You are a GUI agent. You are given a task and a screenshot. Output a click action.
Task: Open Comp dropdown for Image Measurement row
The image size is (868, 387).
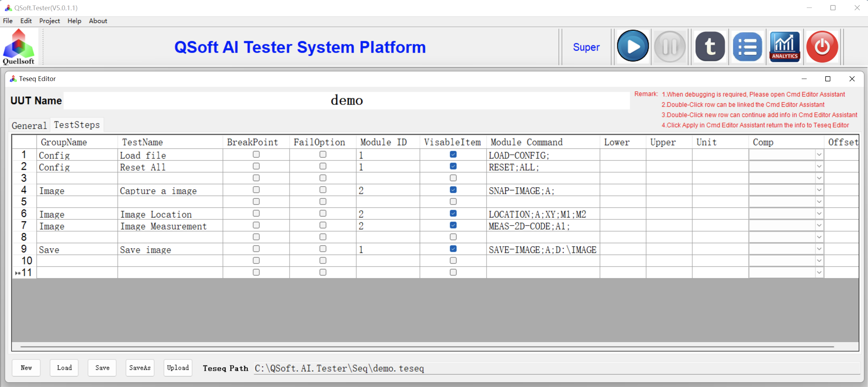[819, 226]
